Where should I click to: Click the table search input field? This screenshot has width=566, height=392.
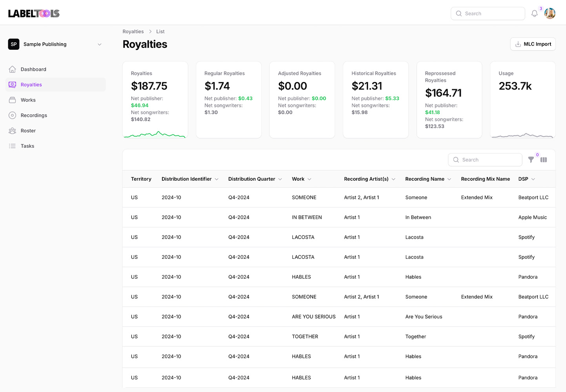click(485, 160)
